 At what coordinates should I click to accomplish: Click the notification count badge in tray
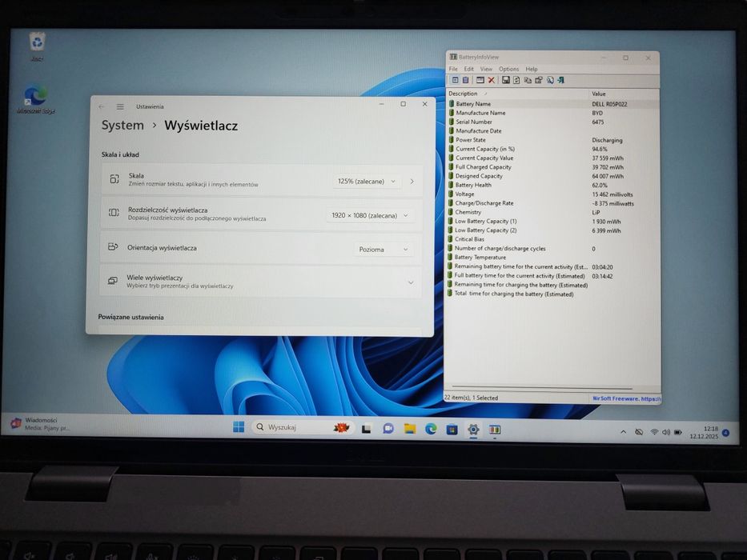[x=726, y=432]
